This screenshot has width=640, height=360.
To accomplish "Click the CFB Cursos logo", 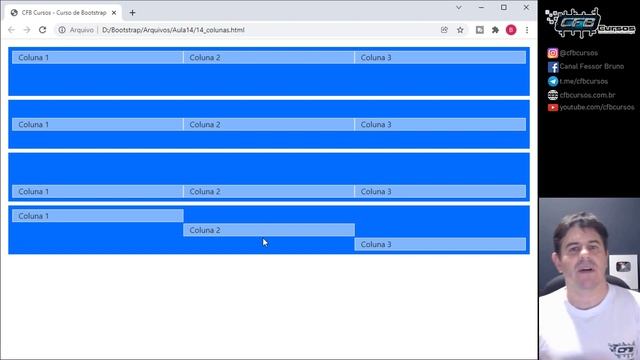I will coord(590,23).
